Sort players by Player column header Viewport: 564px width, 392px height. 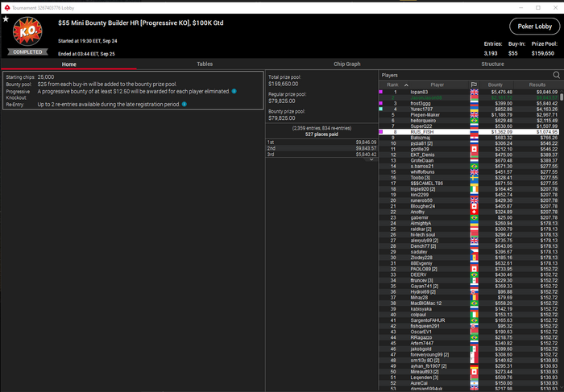click(437, 85)
